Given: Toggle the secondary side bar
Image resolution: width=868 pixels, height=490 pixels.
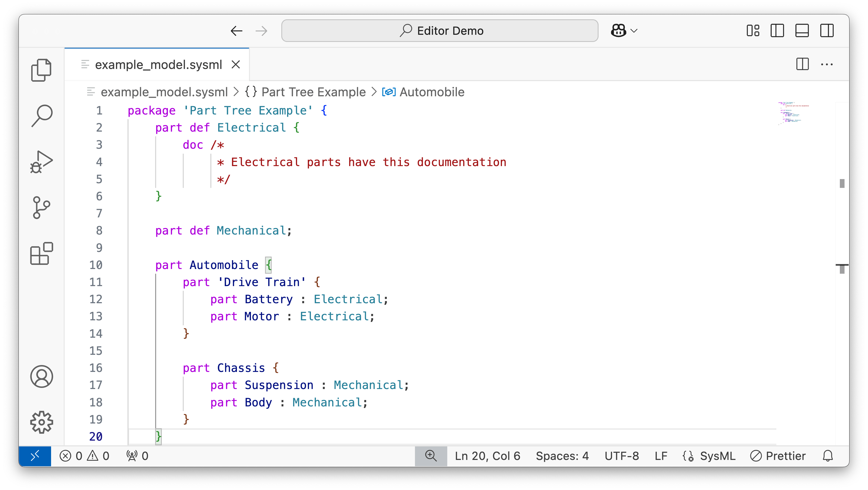Looking at the screenshot, I should pyautogui.click(x=827, y=31).
